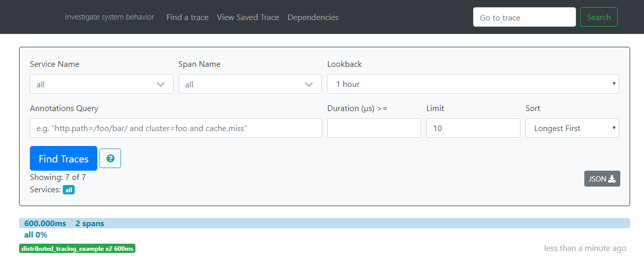This screenshot has height=256, width=644.
Task: Click the distributed_tracing_example x2 600ms label
Action: click(x=77, y=249)
